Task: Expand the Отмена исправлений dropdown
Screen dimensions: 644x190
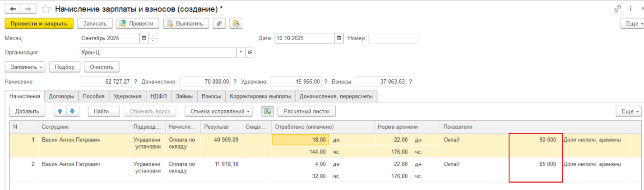Action: pyautogui.click(x=218, y=111)
